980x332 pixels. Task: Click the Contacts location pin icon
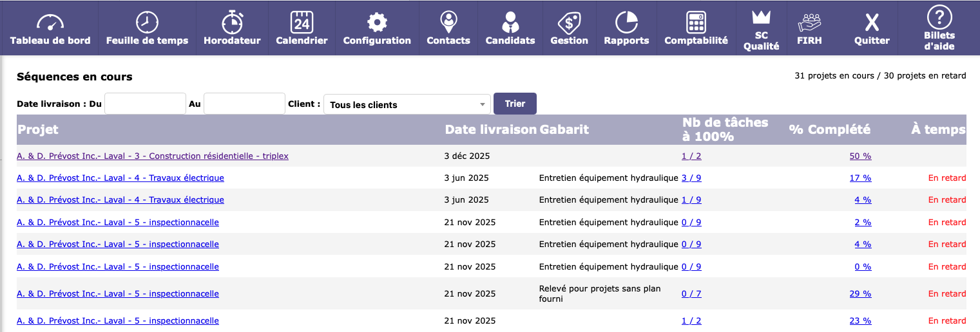pyautogui.click(x=448, y=23)
